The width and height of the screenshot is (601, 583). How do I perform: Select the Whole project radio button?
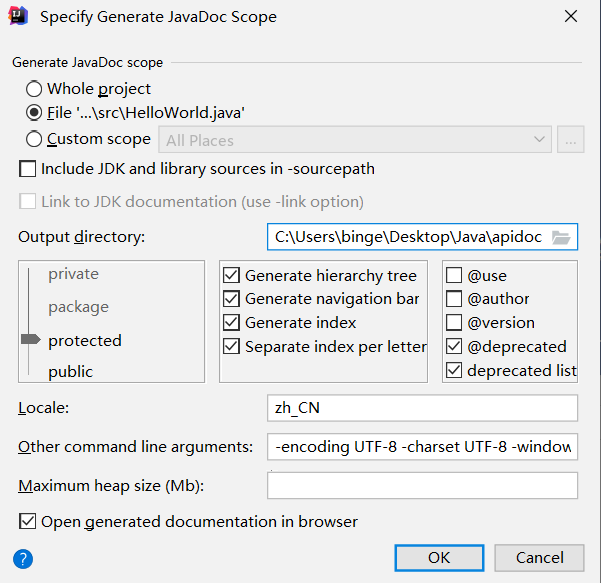34,89
